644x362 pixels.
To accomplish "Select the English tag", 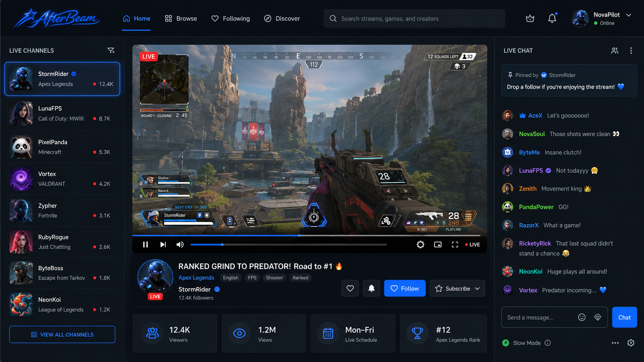I will pos(231,278).
